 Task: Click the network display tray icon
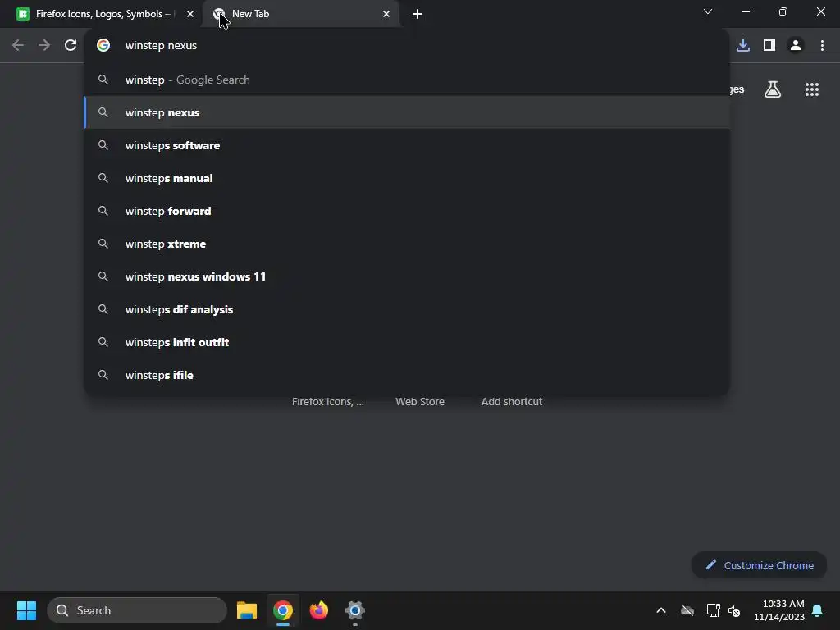click(x=713, y=610)
